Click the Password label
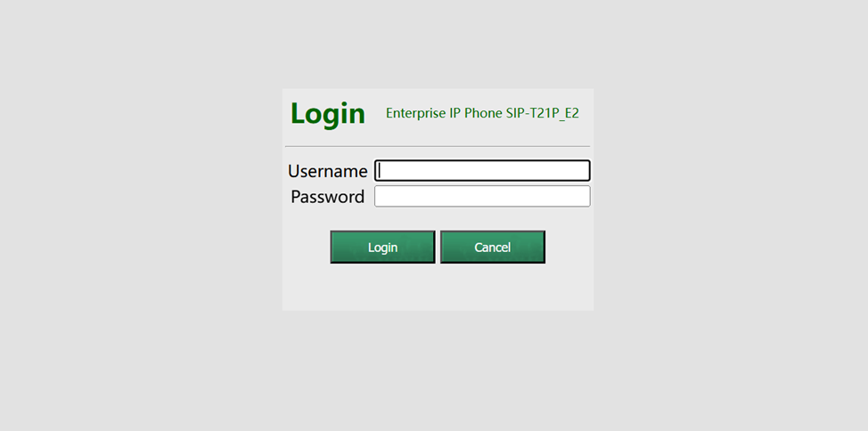 [x=327, y=197]
